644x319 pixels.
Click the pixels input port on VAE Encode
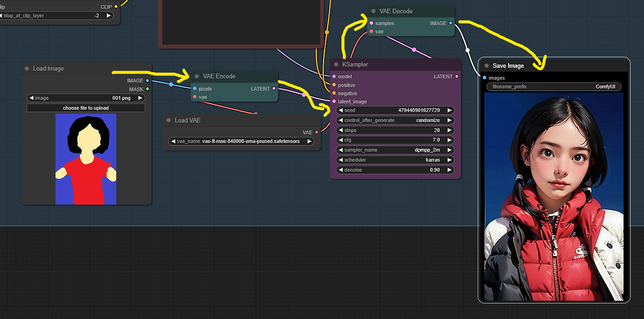pyautogui.click(x=195, y=88)
